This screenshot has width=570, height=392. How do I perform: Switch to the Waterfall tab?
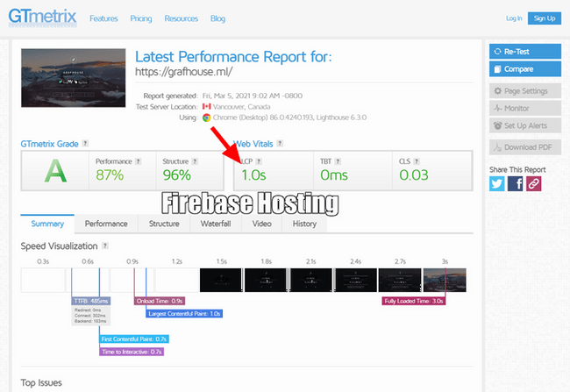[x=216, y=224]
